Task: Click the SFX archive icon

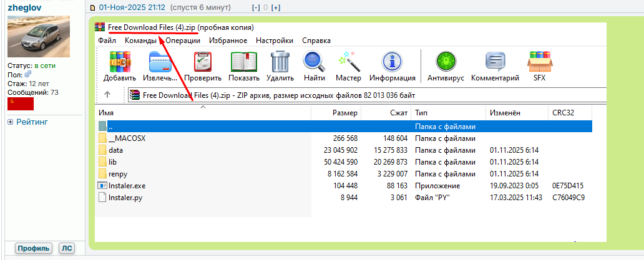Action: pyautogui.click(x=539, y=62)
